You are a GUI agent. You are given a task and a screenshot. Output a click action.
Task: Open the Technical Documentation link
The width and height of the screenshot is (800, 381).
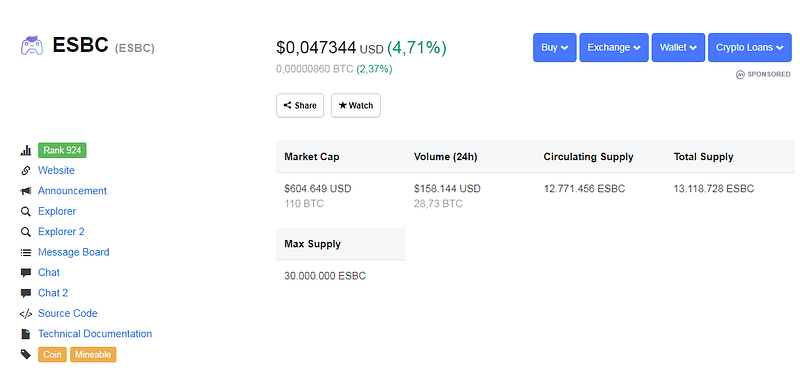point(95,334)
